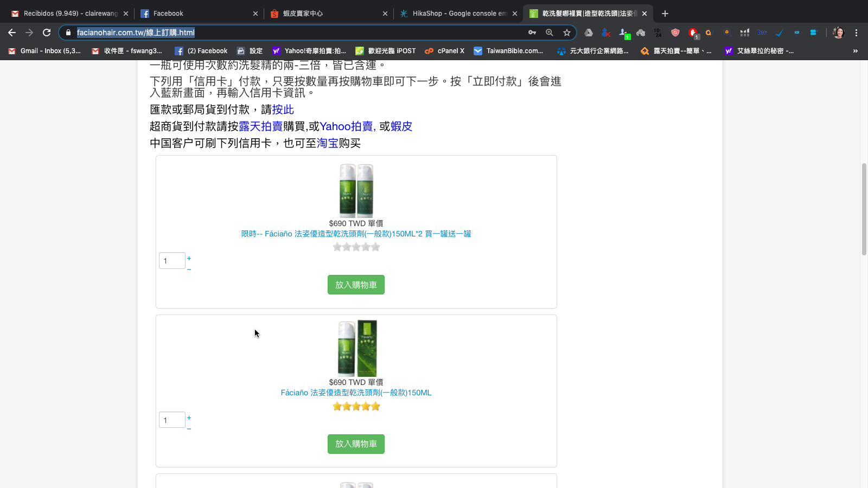
Task: Open a new browser tab
Action: pos(665,14)
